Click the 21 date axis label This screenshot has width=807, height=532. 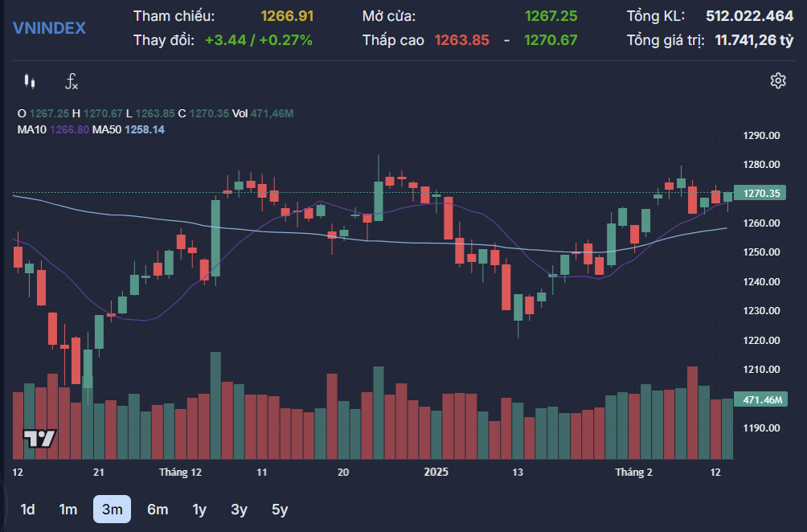click(99, 473)
